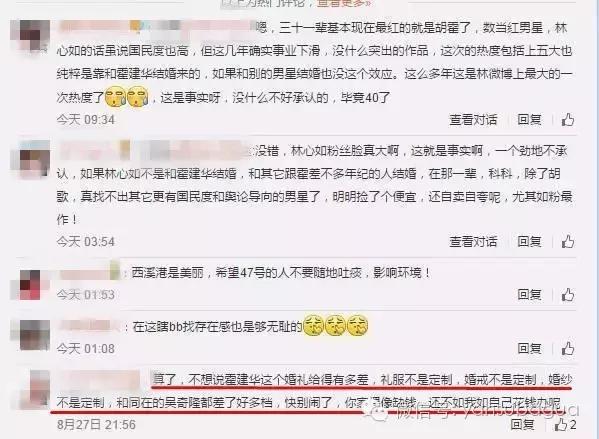Open avatar of 01:53 commenter
The image size is (599, 439).
point(30,284)
